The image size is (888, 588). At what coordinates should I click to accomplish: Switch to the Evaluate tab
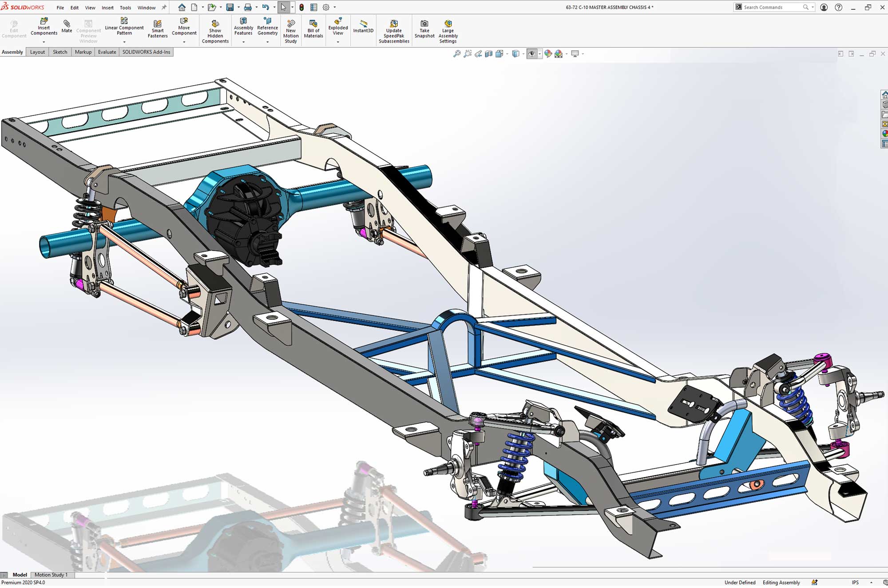[x=107, y=52]
